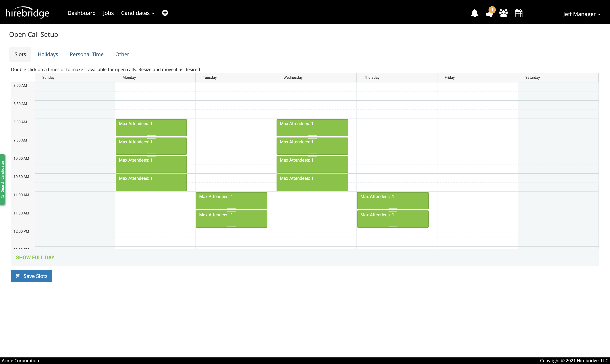Click the empty Friday 8:00 AM timeslot
This screenshot has width=610, height=364.
click(477, 87)
